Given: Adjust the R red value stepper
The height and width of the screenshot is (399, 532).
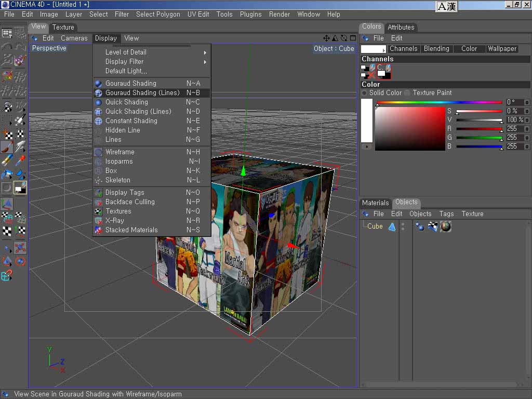Looking at the screenshot, I should pos(527,129).
